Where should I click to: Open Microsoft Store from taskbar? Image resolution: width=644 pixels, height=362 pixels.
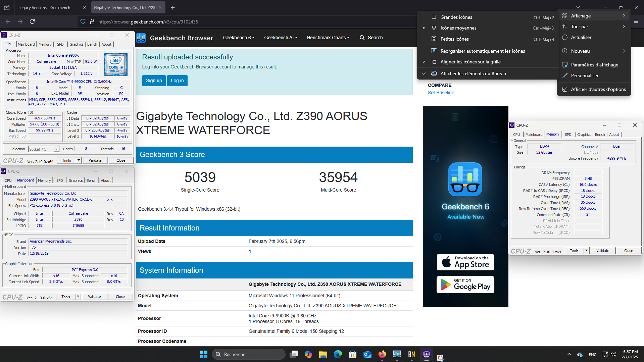(352, 354)
